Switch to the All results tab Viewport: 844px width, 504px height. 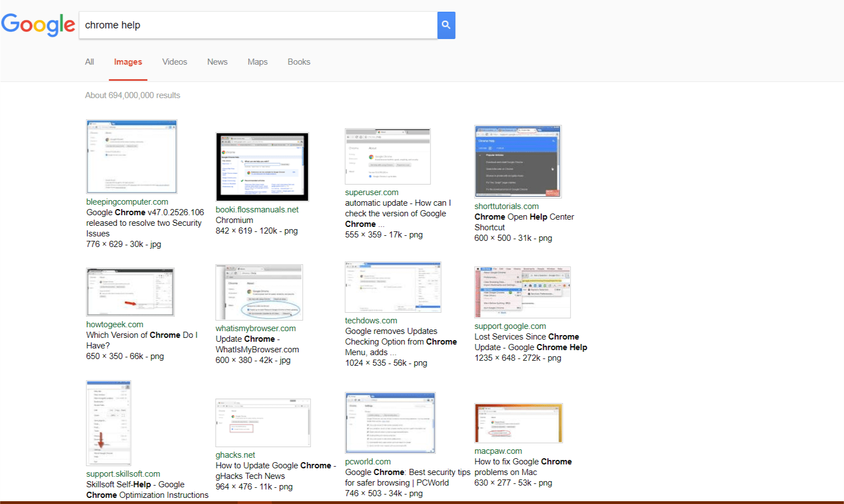pos(89,62)
